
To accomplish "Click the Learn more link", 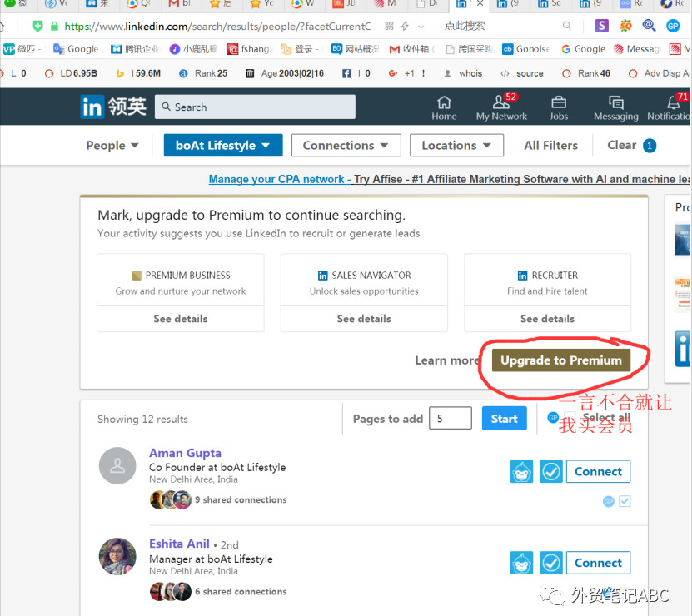I will coord(447,360).
